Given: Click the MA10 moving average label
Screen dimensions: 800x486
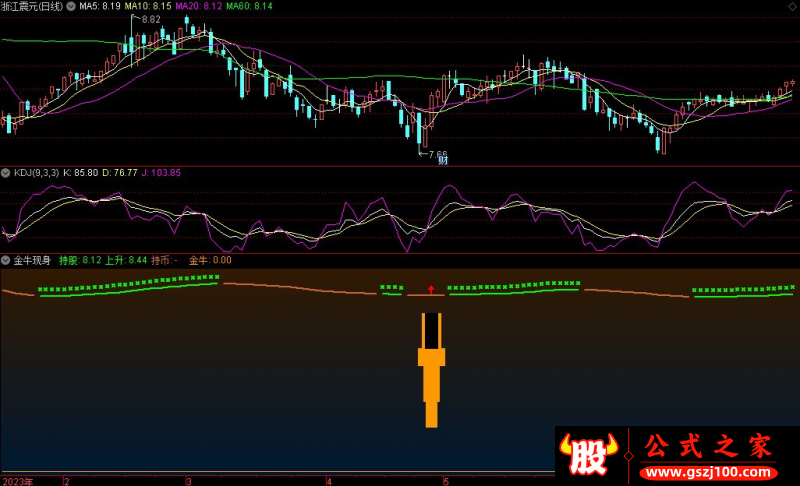Looking at the screenshot, I should (x=148, y=6).
